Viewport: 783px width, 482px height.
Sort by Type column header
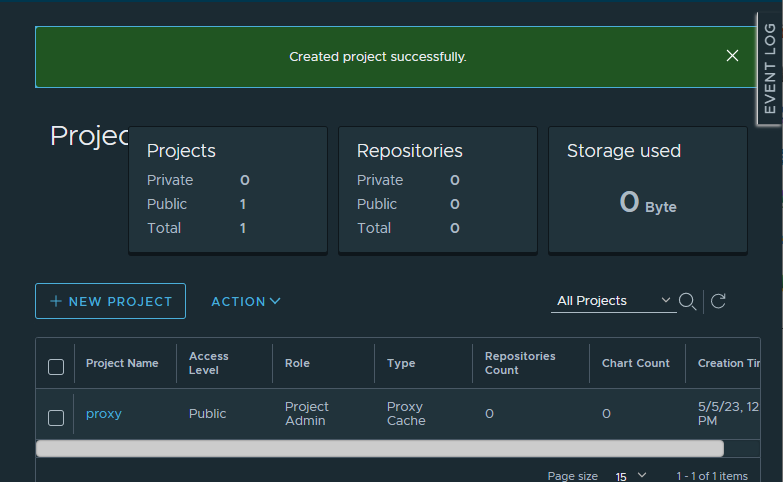pyautogui.click(x=401, y=363)
